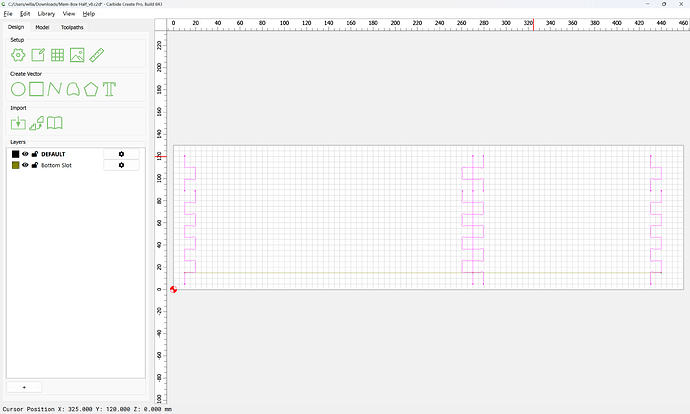Screen dimensions: 690x414
Task: Toggle visibility of DEFAULT layer
Action: point(25,154)
